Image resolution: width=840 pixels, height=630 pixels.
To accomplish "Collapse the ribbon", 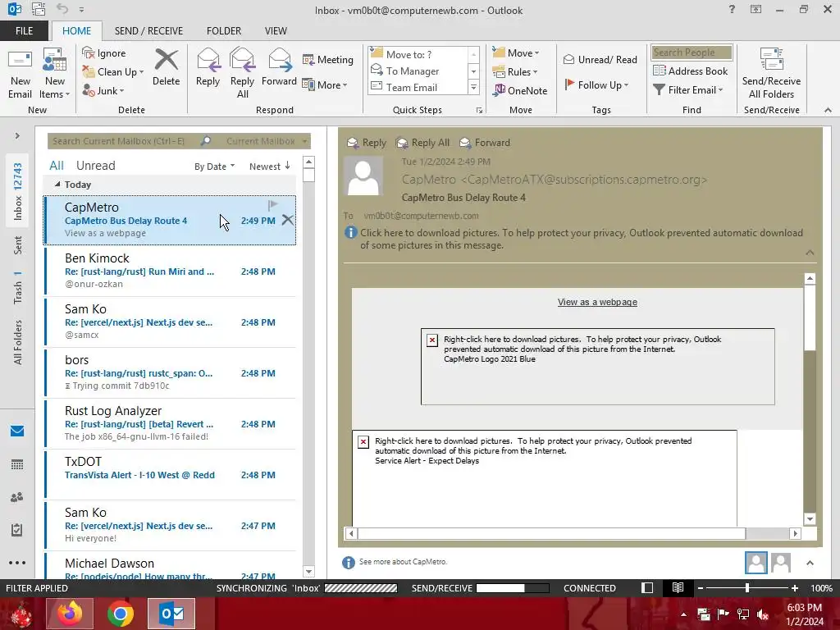I will coord(828,110).
